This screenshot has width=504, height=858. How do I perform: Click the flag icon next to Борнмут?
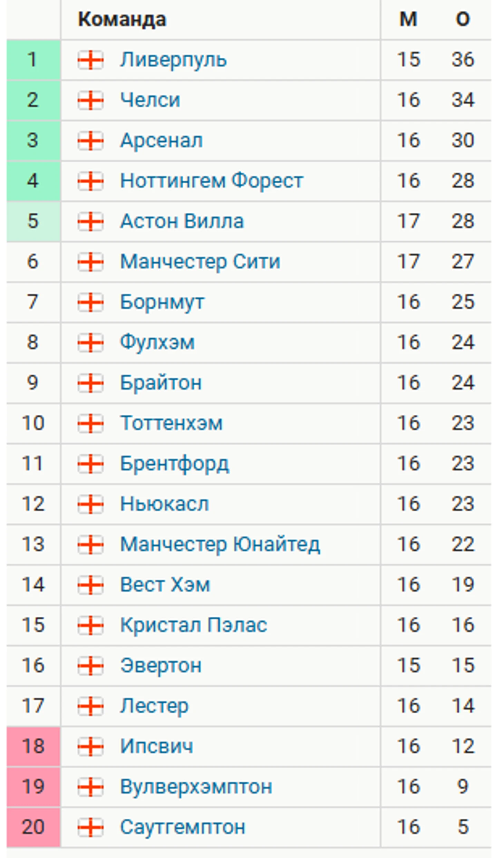90,302
